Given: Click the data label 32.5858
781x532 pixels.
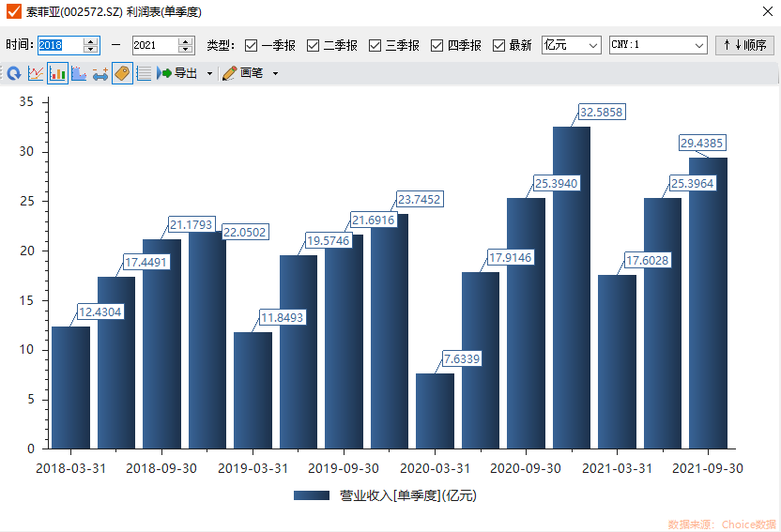Looking at the screenshot, I should [601, 112].
